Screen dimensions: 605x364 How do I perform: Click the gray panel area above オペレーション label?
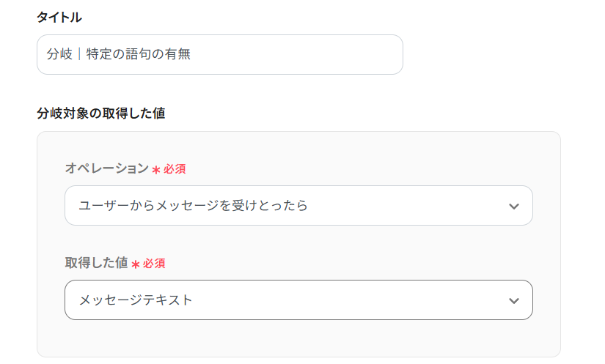pos(298,146)
